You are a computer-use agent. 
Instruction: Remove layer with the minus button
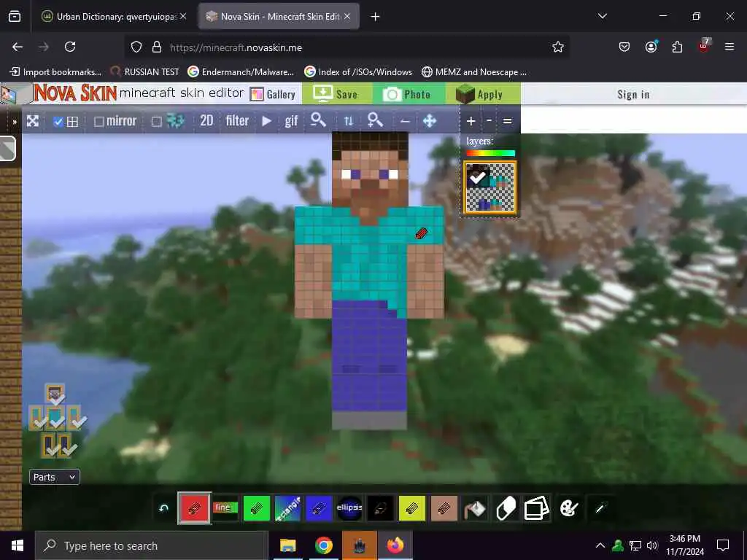[x=489, y=121]
